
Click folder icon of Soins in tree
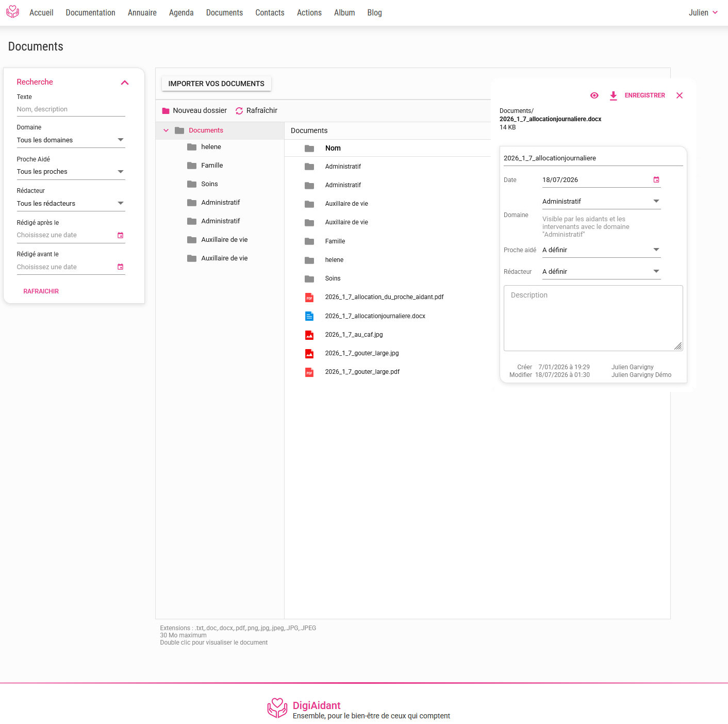(x=192, y=184)
